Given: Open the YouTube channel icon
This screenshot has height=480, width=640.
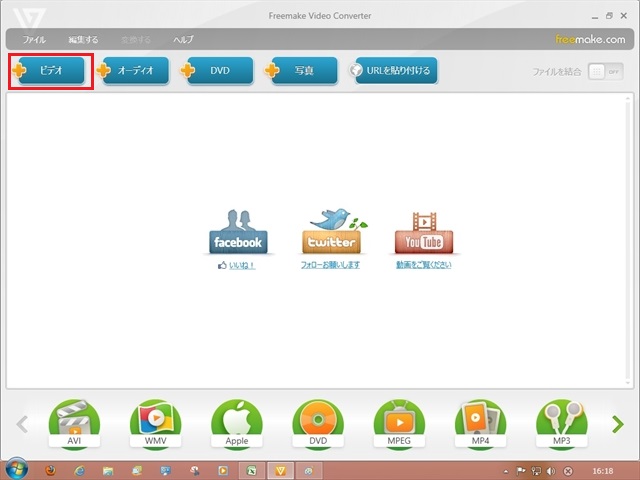Looking at the screenshot, I should 423,232.
